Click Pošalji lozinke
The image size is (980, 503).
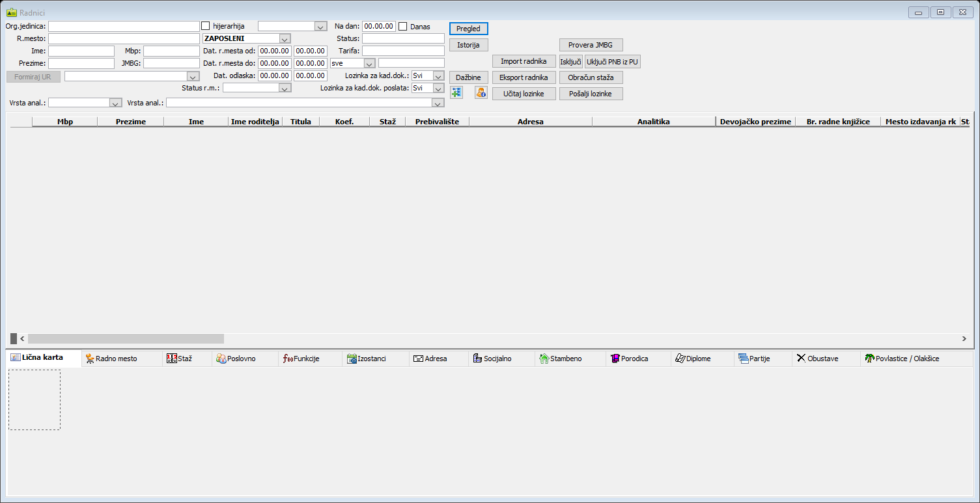pos(591,94)
